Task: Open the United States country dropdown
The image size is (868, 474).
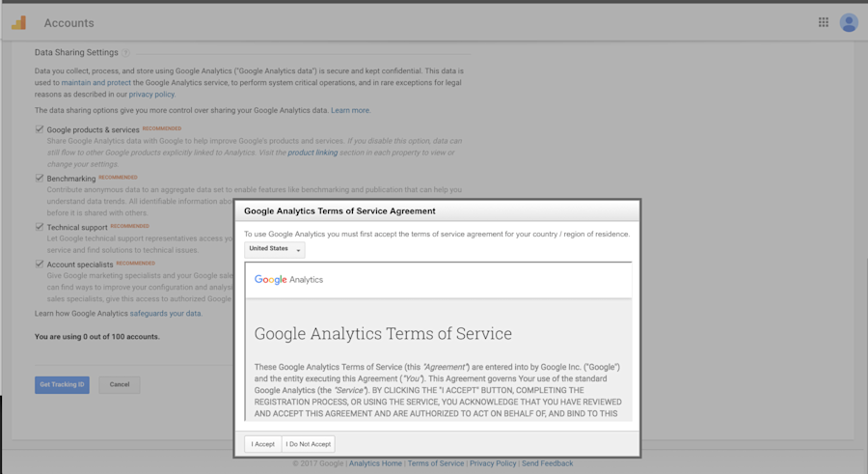Action: [x=275, y=249]
